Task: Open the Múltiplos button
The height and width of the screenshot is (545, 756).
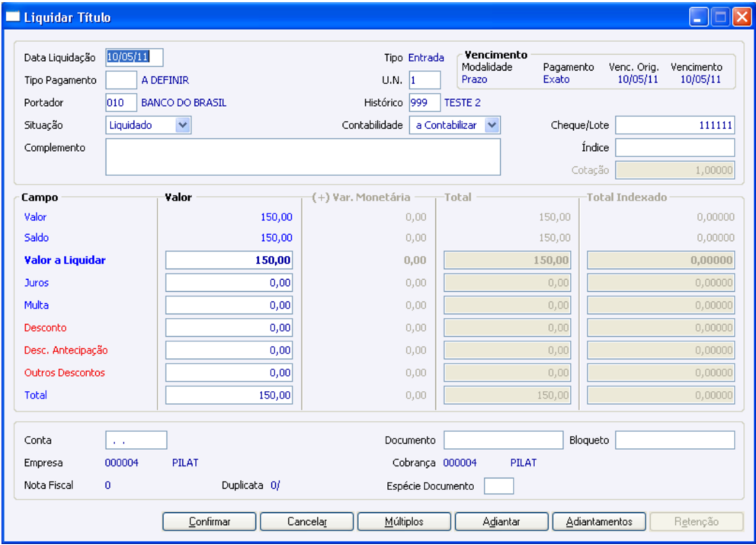Action: 404,521
